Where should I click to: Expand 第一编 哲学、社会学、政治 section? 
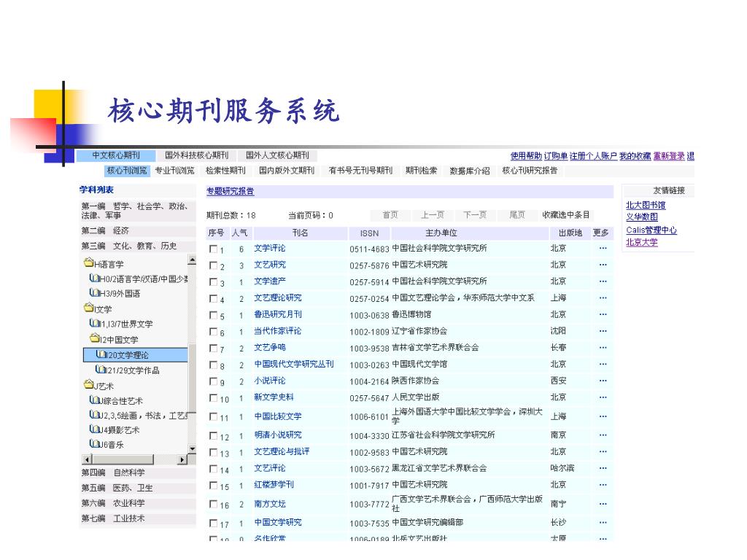tap(137, 211)
